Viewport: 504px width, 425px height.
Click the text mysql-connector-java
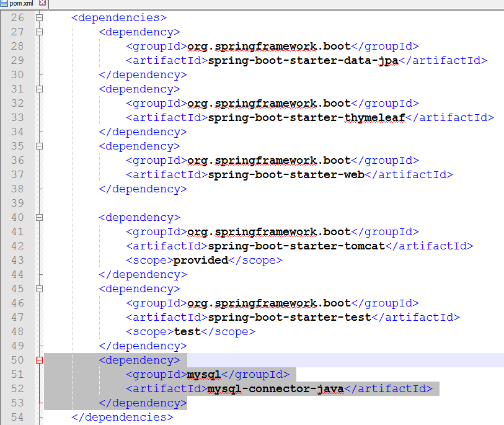pyautogui.click(x=276, y=389)
